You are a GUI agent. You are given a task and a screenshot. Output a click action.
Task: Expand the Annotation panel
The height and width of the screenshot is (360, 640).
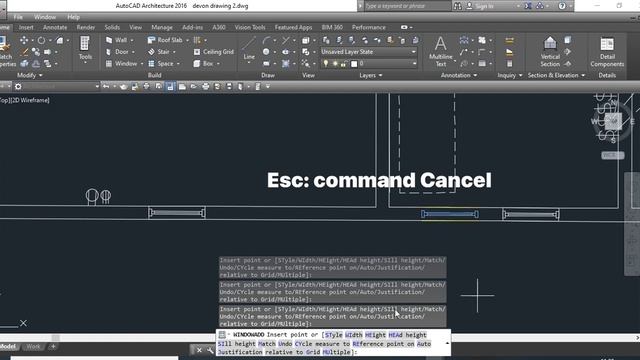tap(459, 75)
